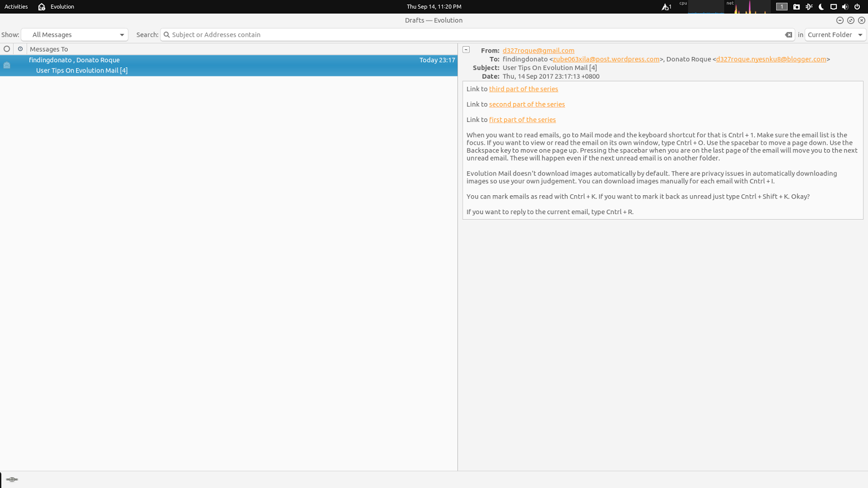The image size is (868, 488).
Task: Click the Today 23:17 timestamp on the message
Action: coord(437,60)
